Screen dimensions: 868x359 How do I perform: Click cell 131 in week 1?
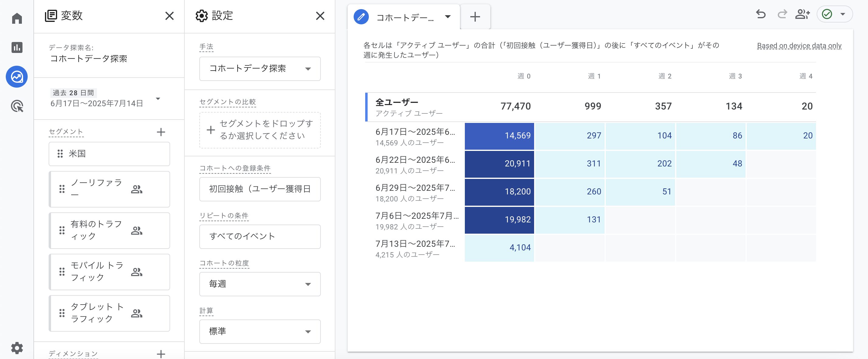pos(570,220)
